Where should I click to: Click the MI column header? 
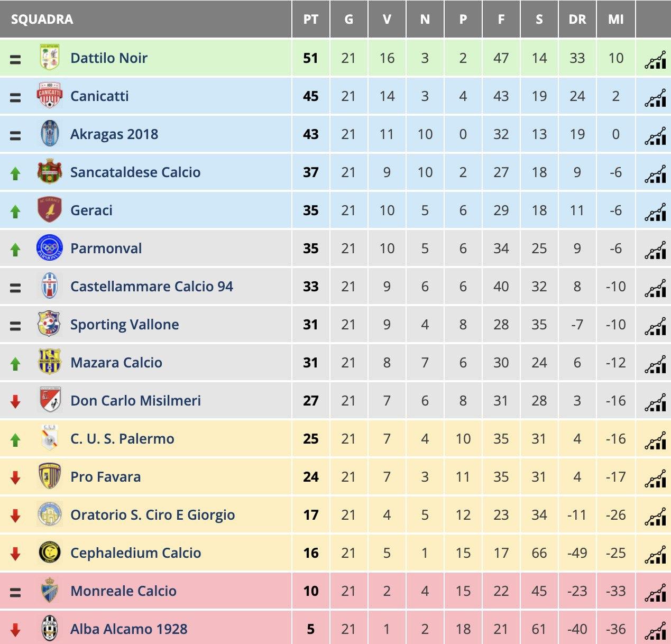coord(616,20)
